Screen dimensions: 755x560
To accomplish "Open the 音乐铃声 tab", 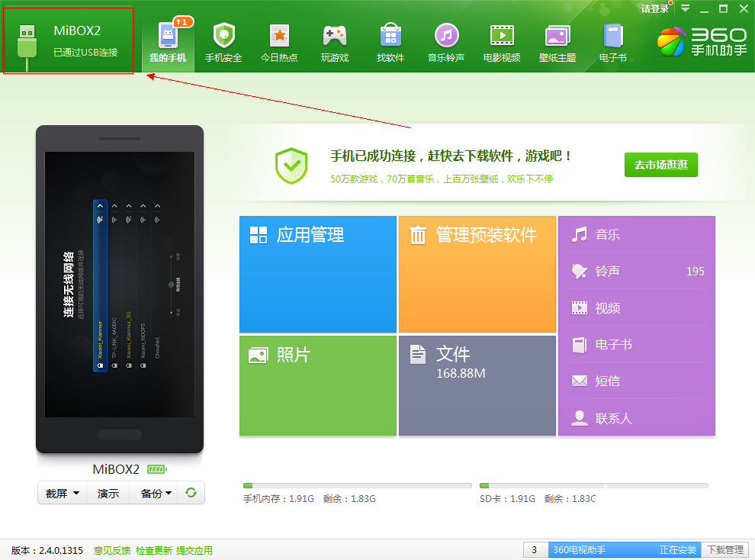I will tap(446, 43).
